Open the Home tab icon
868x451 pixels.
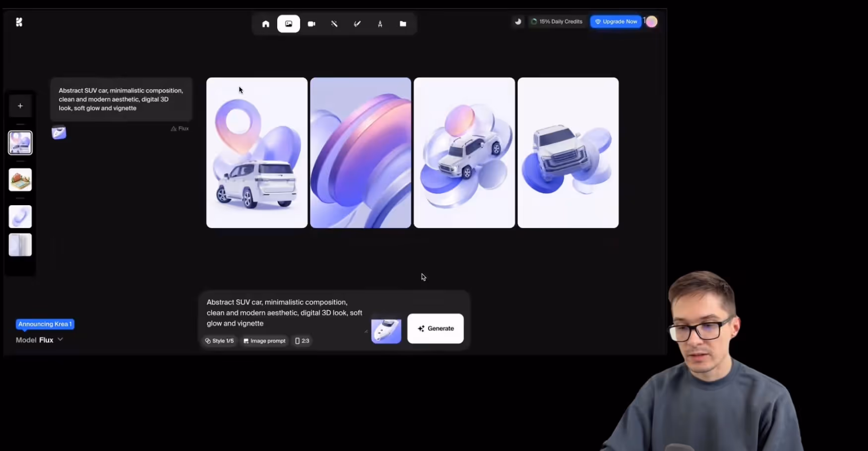pos(265,23)
